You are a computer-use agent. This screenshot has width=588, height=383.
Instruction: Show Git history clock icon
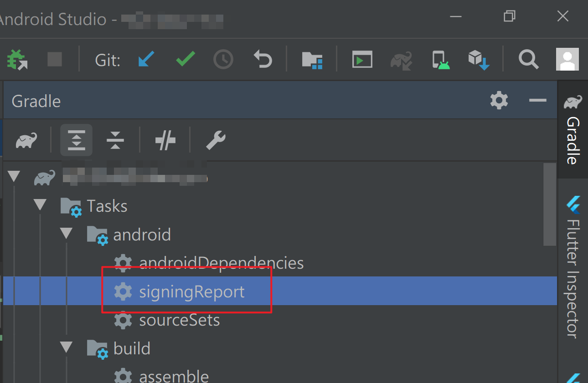[223, 59]
